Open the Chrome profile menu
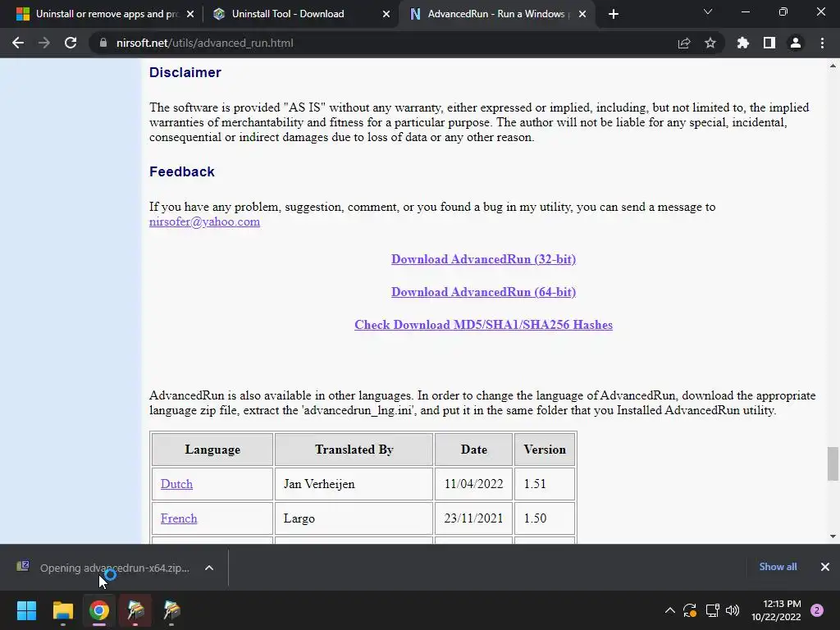840x630 pixels. pos(796,43)
